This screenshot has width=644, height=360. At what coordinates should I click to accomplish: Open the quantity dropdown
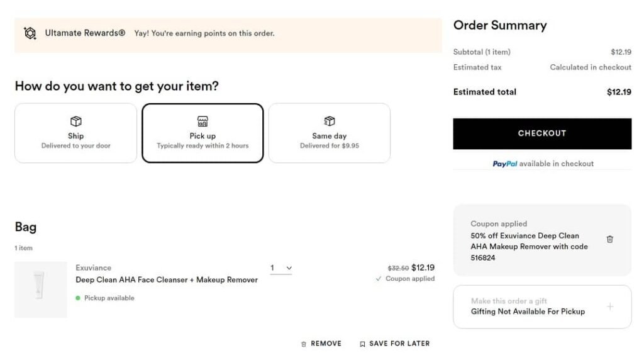click(281, 268)
